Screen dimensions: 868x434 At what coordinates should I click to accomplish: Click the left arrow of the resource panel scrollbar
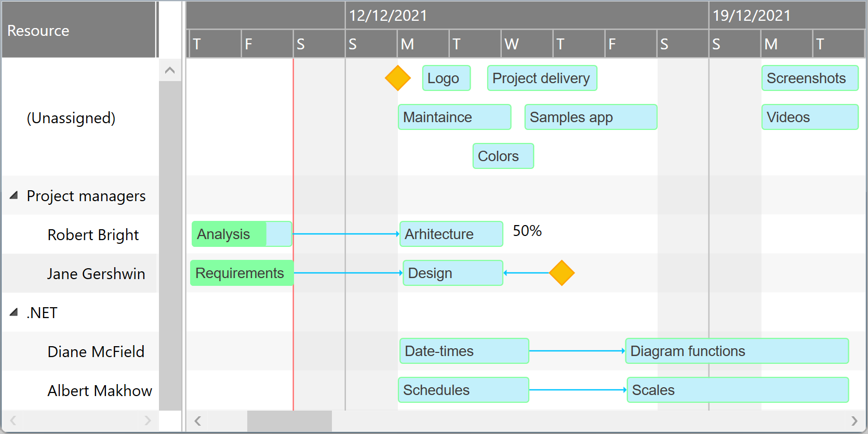coord(12,420)
